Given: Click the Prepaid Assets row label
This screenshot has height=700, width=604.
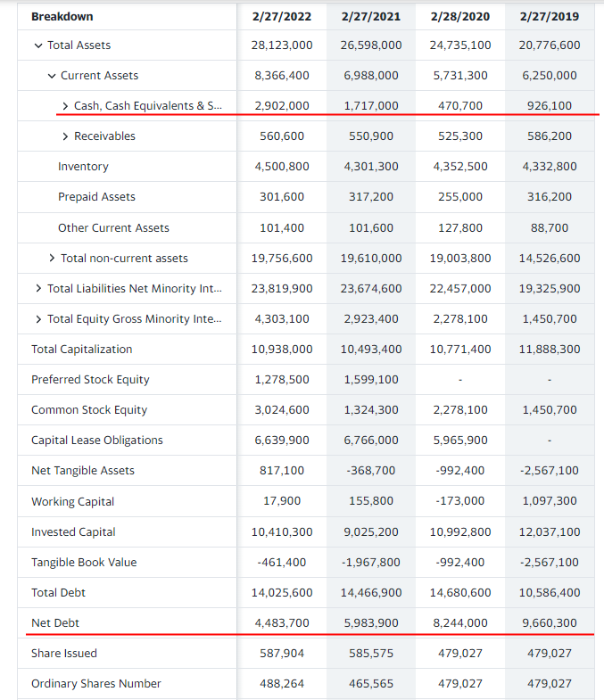Looking at the screenshot, I should pos(96,197).
